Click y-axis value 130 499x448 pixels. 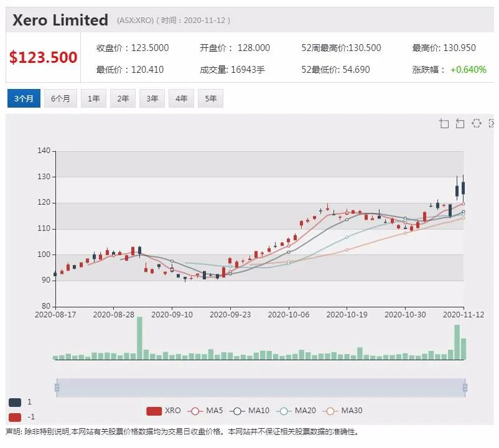coord(44,177)
